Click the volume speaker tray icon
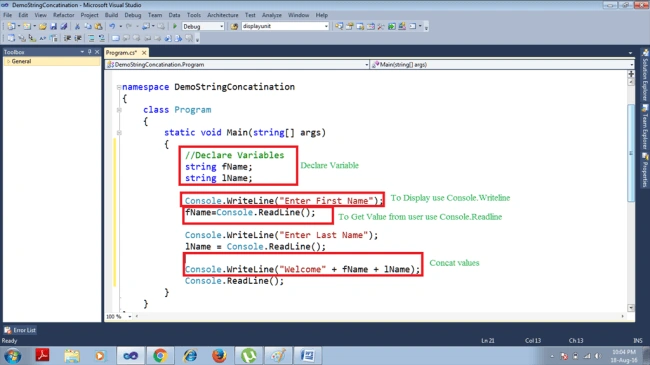The image size is (650, 365). (598, 356)
